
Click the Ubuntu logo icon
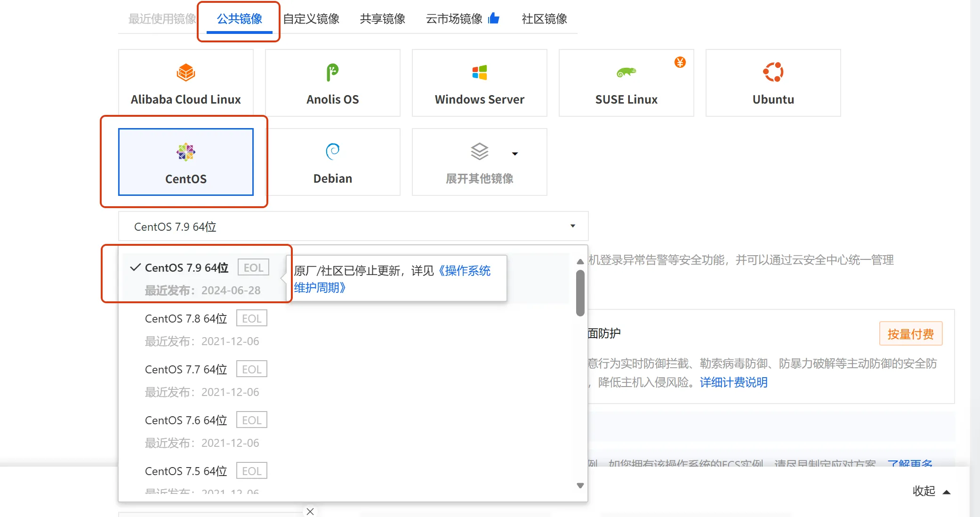tap(773, 72)
